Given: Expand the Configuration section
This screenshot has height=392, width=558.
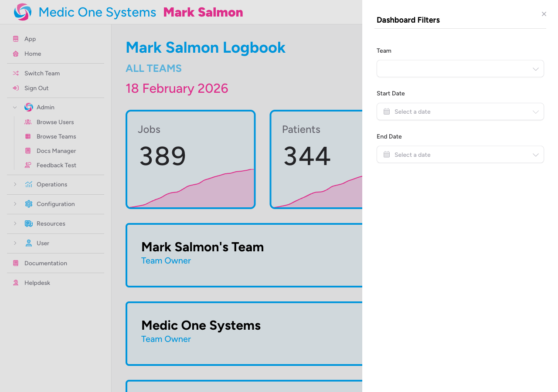Looking at the screenshot, I should pos(15,204).
